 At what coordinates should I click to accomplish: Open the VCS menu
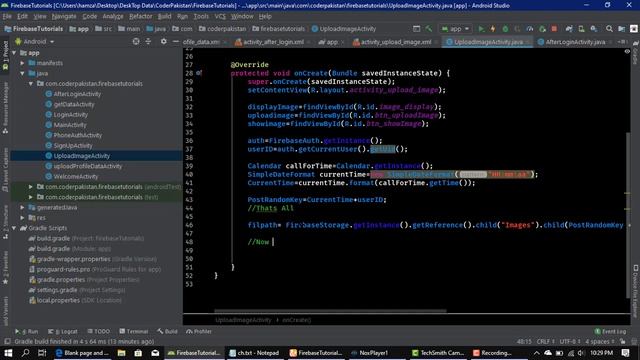pyautogui.click(x=220, y=16)
